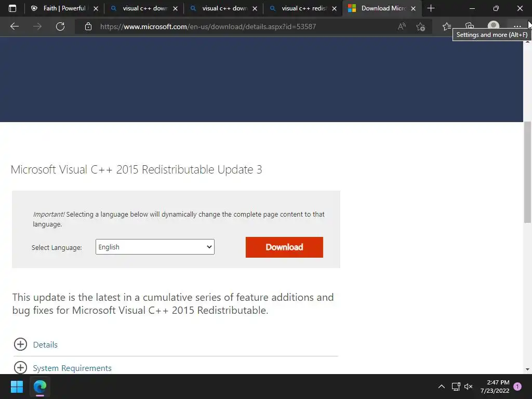Click the forward navigation arrow

37,26
